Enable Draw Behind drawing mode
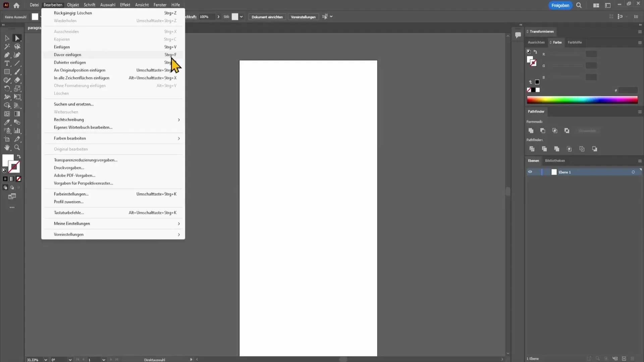Image resolution: width=644 pixels, height=362 pixels. click(x=12, y=188)
